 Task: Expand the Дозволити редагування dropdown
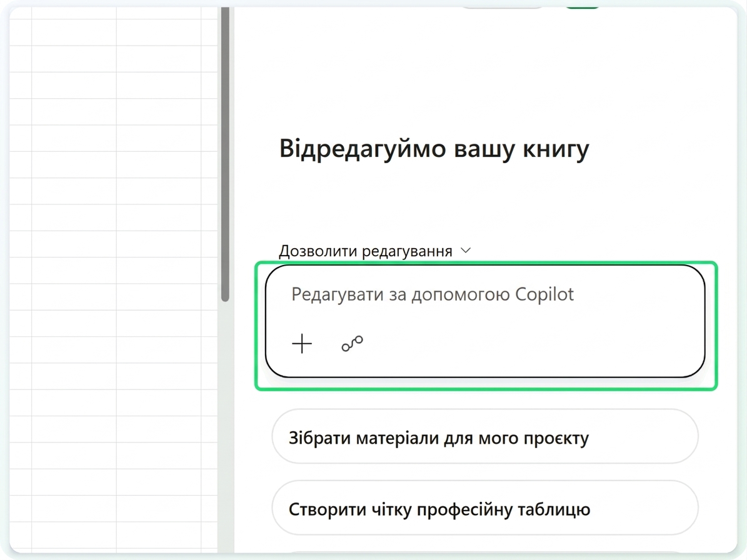coord(375,251)
